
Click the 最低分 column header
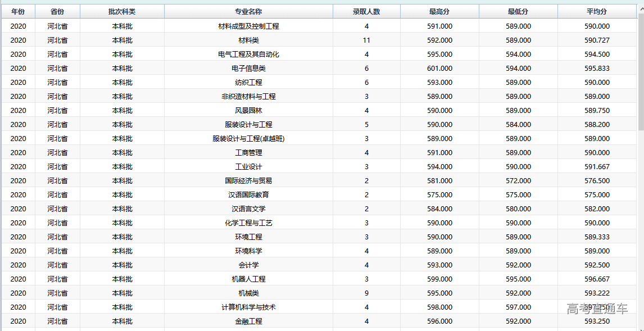click(518, 12)
